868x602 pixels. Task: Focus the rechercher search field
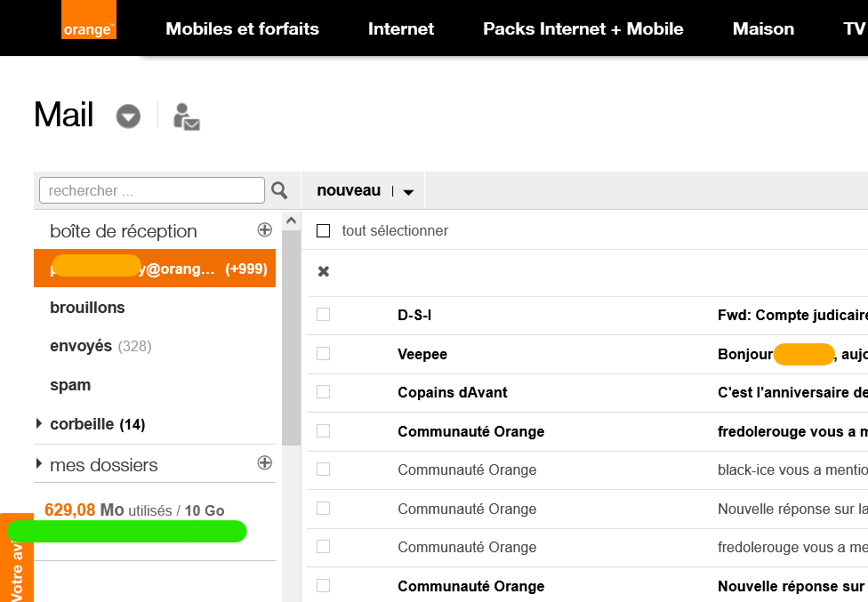(152, 190)
